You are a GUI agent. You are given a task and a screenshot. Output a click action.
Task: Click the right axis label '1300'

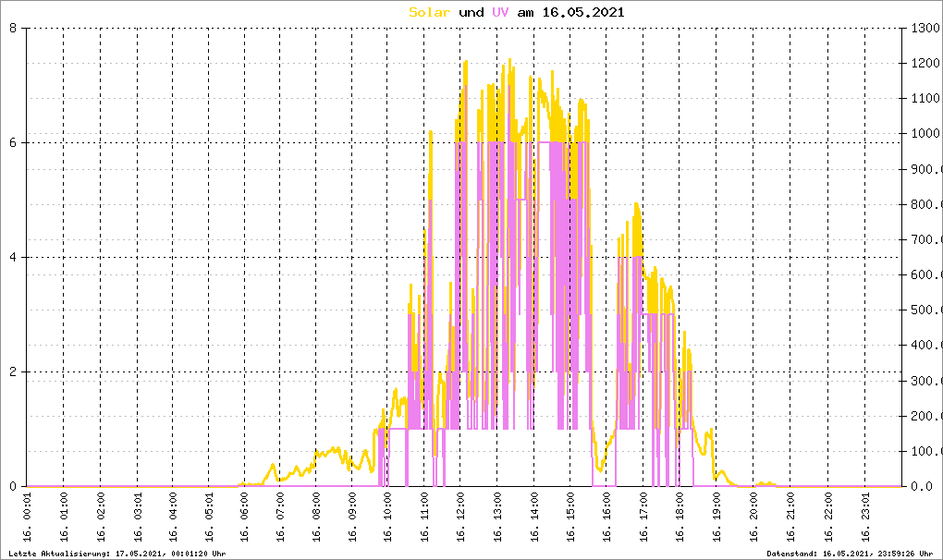(925, 29)
